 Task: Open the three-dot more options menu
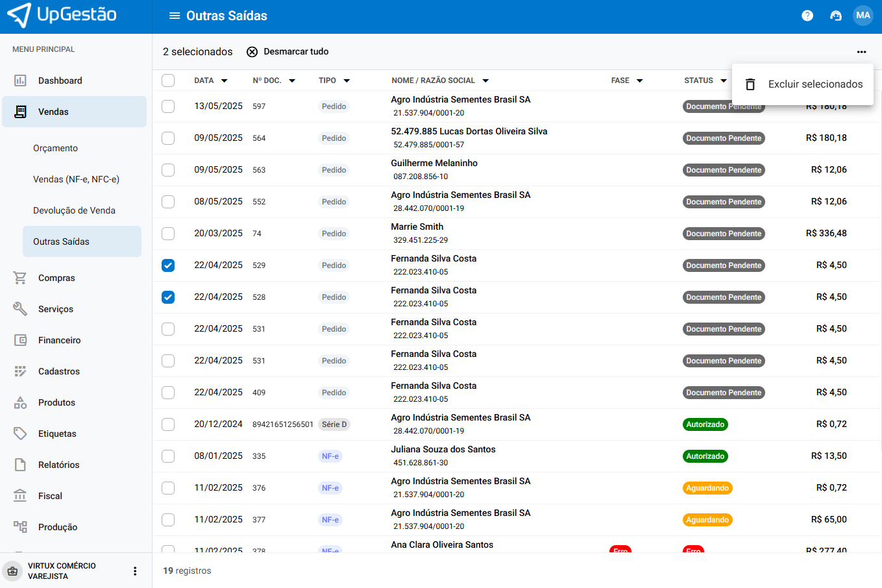coord(861,52)
